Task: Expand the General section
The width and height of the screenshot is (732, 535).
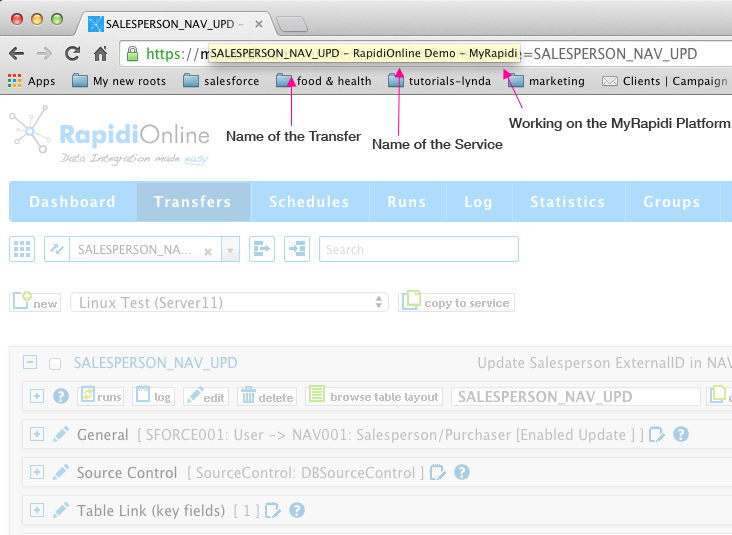Action: 37,434
